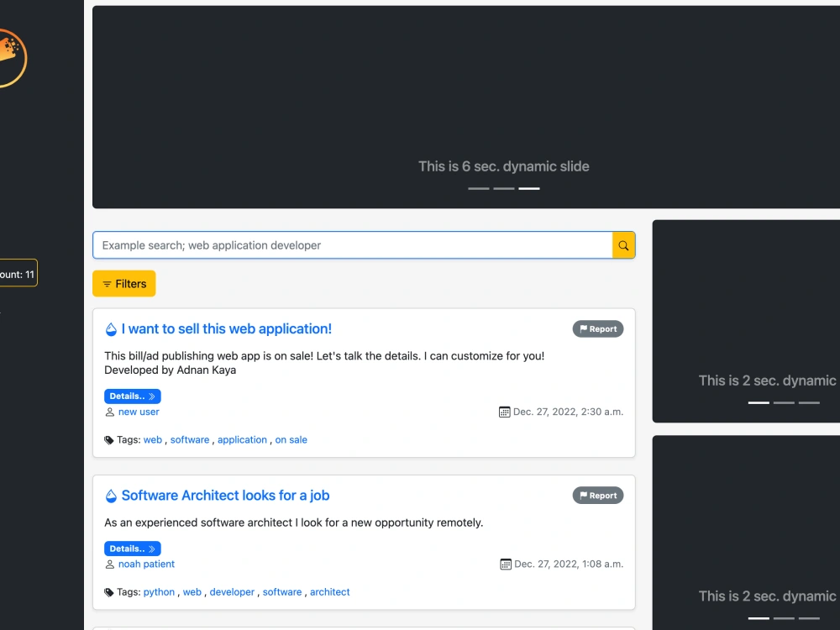The height and width of the screenshot is (630, 840).
Task: Open the Filters panel
Action: 123,283
